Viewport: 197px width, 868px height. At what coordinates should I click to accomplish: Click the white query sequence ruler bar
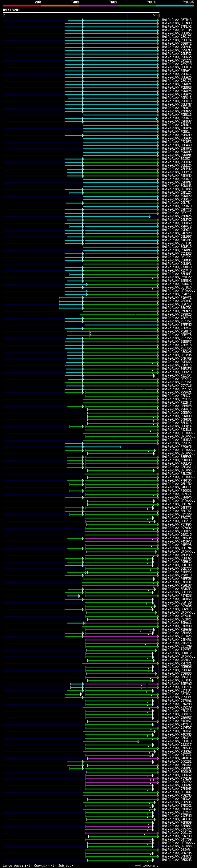point(81,12)
